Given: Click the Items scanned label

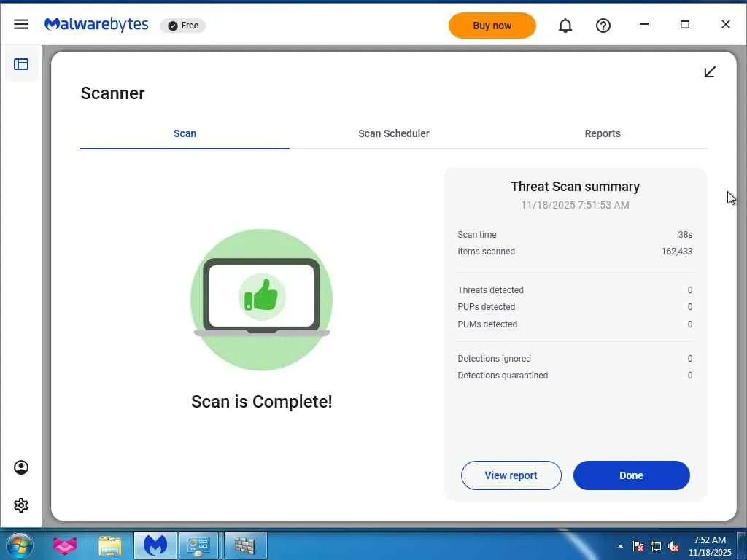Looking at the screenshot, I should 486,252.
